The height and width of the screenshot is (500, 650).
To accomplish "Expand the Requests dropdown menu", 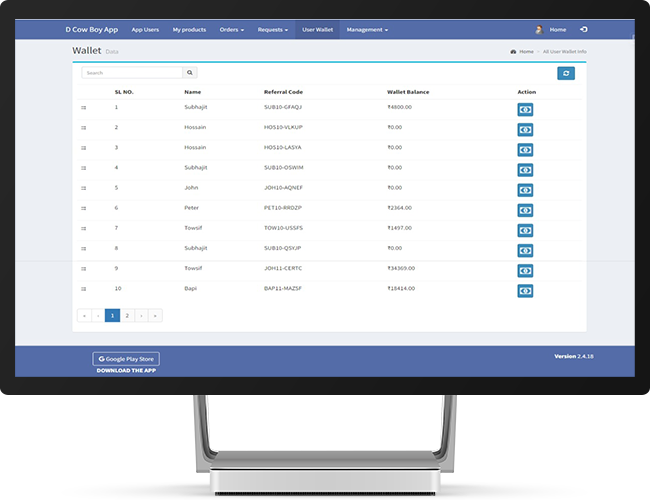I will click(273, 30).
